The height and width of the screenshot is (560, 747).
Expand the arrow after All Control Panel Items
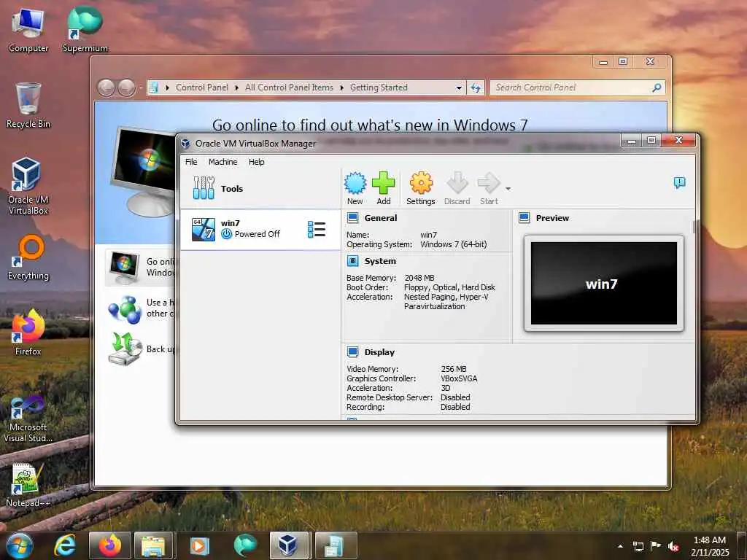(x=342, y=87)
